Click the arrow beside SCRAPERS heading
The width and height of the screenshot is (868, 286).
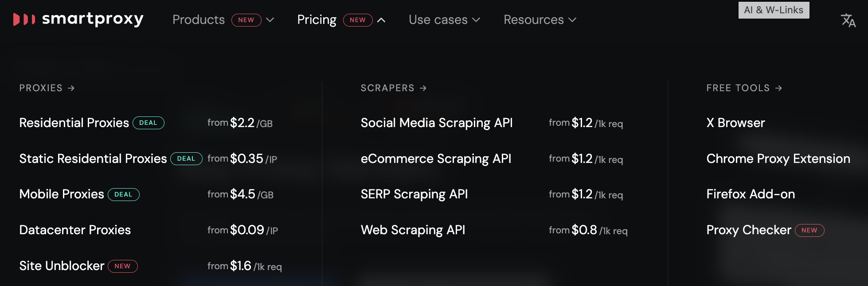pos(423,88)
